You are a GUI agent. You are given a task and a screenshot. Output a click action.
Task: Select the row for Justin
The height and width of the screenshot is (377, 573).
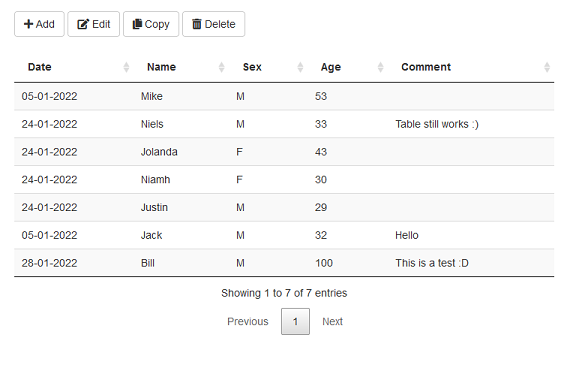click(x=284, y=207)
